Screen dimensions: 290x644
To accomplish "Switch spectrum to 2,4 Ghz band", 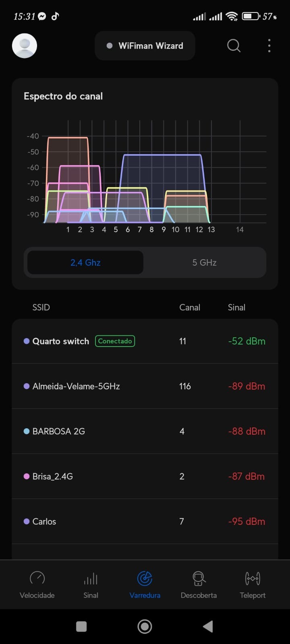I will point(85,263).
